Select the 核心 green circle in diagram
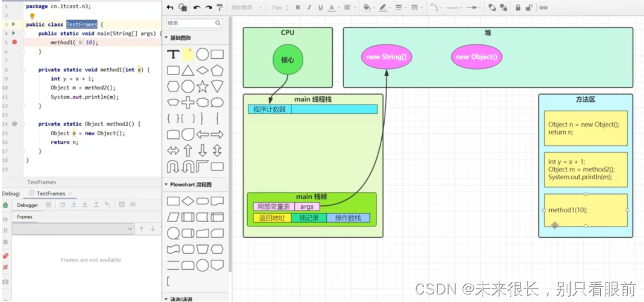644x302 pixels. (x=288, y=60)
